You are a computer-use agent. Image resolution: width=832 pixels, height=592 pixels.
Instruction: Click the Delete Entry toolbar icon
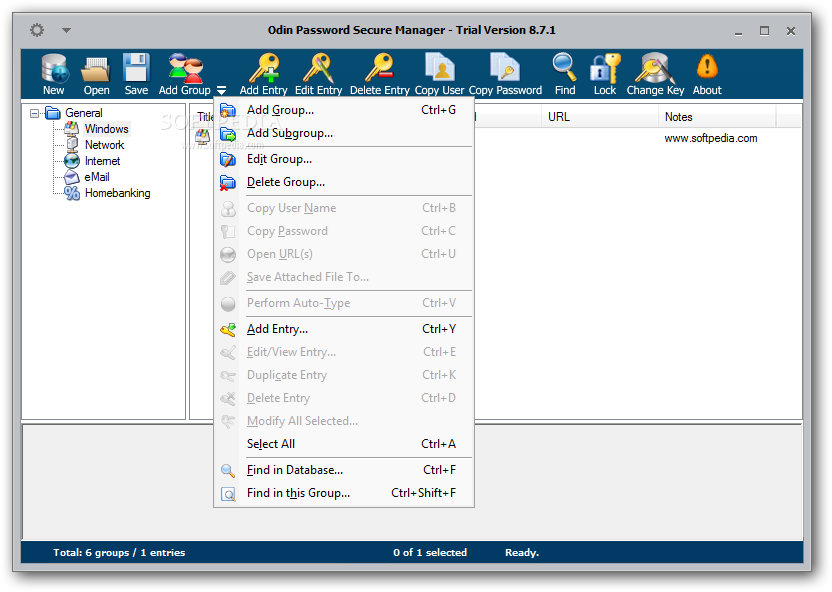coord(379,68)
